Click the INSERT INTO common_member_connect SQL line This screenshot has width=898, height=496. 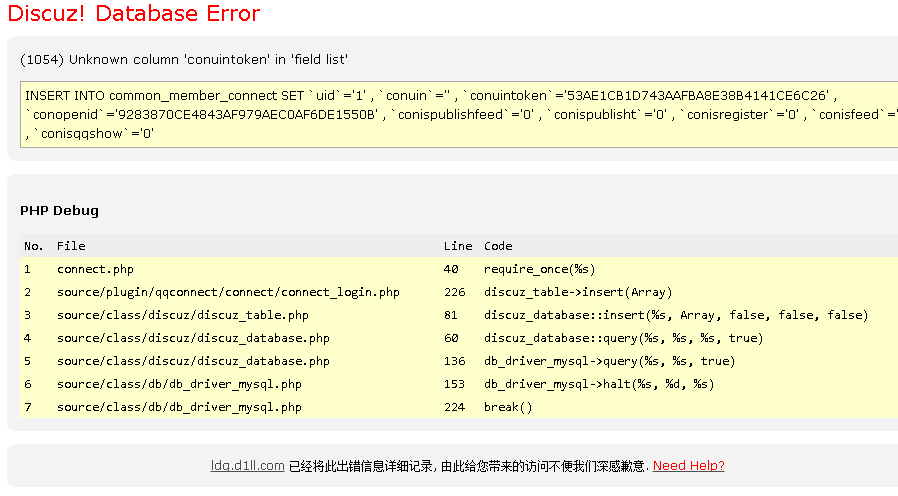(431, 96)
